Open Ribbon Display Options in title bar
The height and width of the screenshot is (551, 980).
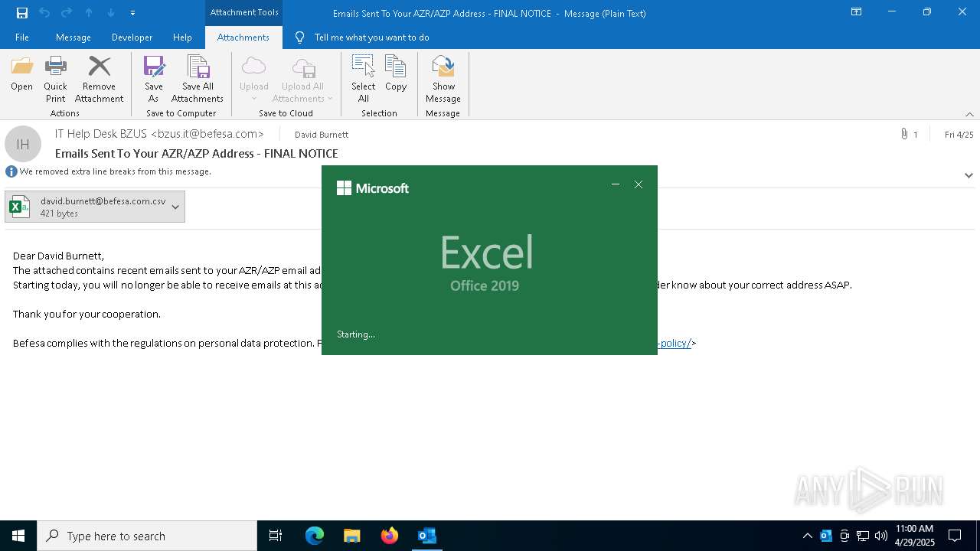(857, 12)
